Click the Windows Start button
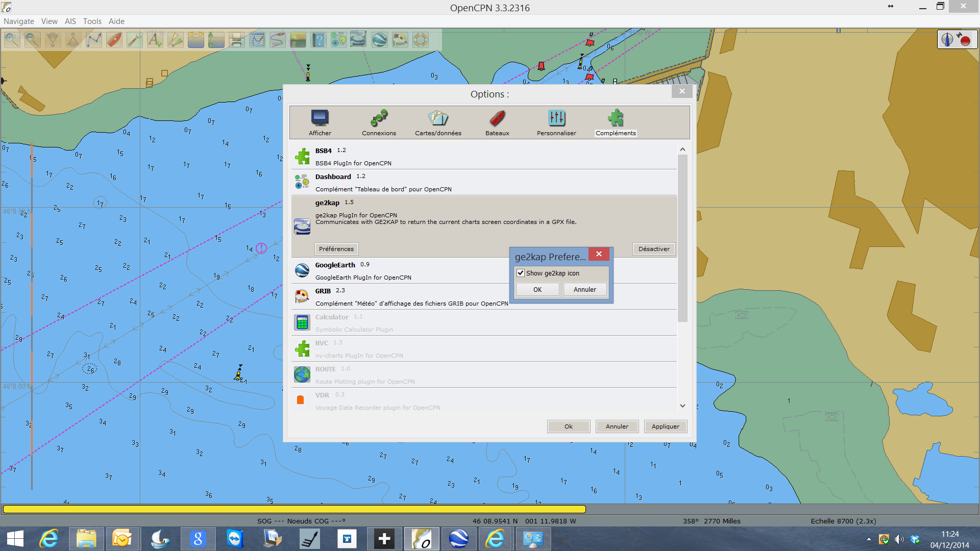 [x=15, y=539]
